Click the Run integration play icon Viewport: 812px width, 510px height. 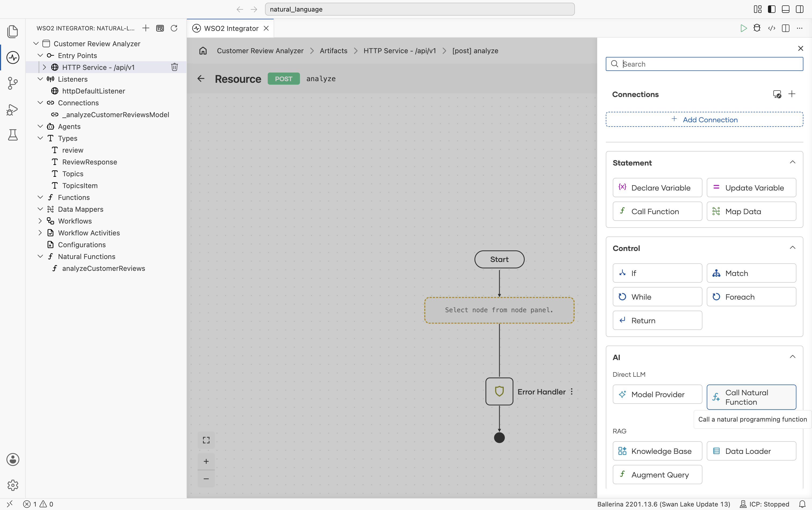(744, 28)
